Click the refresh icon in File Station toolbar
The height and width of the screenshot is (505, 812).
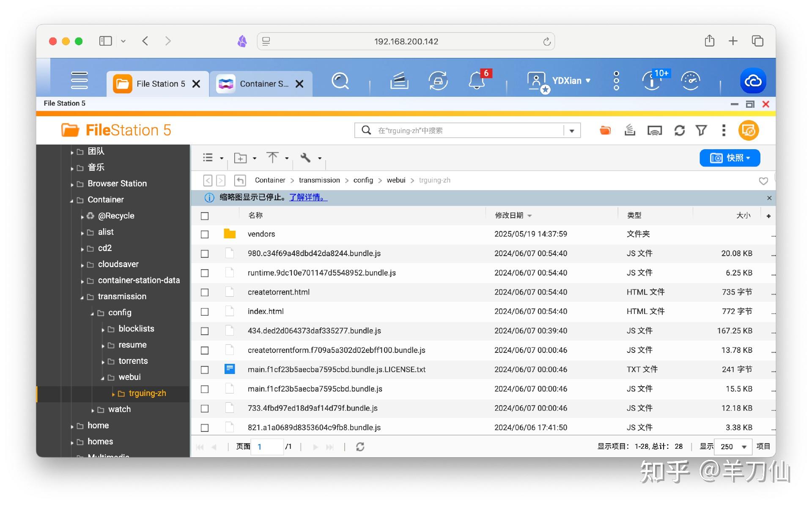pyautogui.click(x=679, y=131)
